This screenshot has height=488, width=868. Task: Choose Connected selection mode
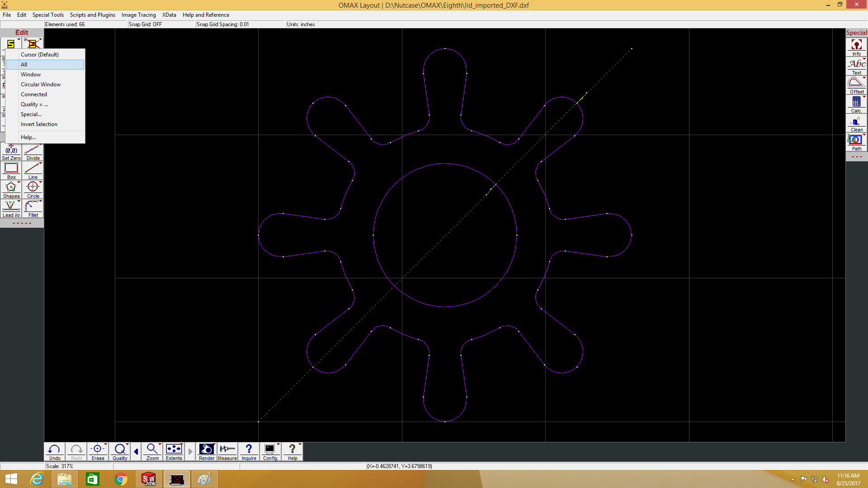coord(34,94)
